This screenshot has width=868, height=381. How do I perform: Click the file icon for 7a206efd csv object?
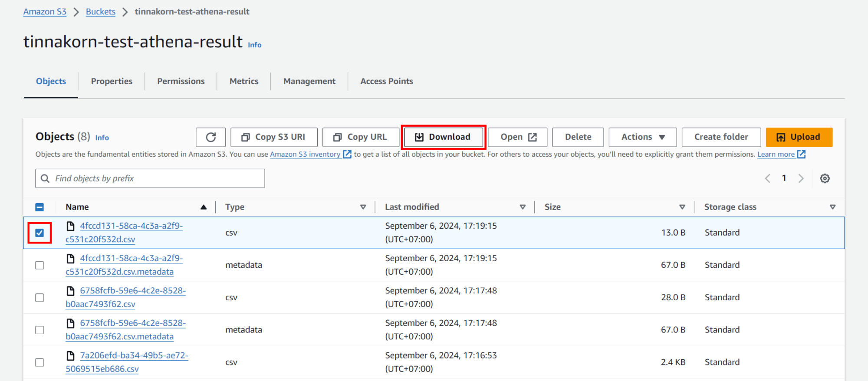tap(70, 356)
